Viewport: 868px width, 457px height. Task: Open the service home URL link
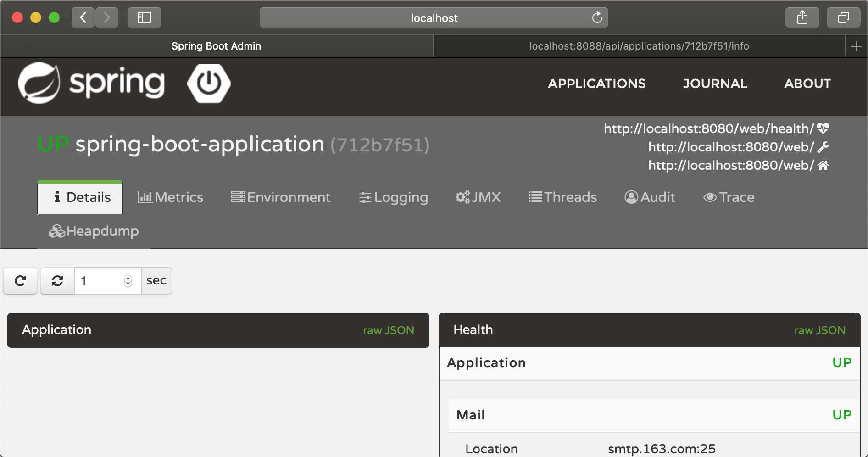click(x=731, y=165)
